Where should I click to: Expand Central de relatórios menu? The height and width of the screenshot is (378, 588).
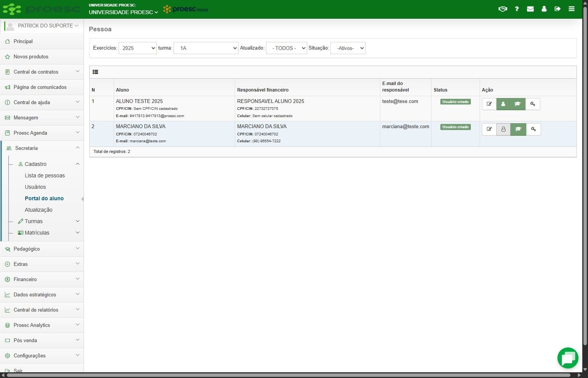click(42, 310)
